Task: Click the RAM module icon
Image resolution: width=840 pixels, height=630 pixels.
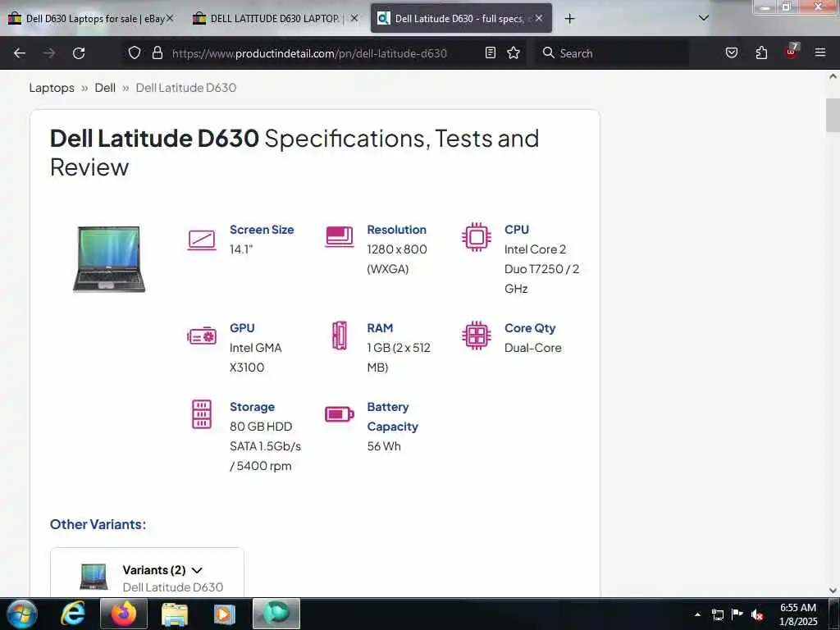Action: click(340, 336)
